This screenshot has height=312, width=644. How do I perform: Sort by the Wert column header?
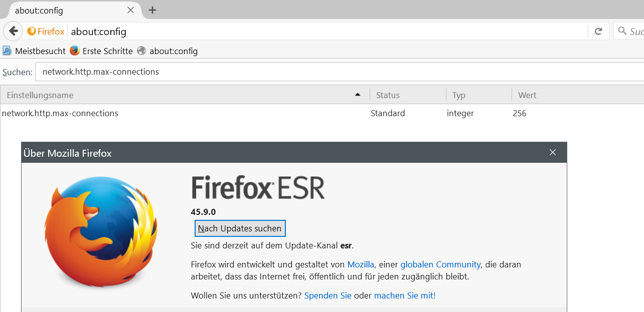(578, 95)
